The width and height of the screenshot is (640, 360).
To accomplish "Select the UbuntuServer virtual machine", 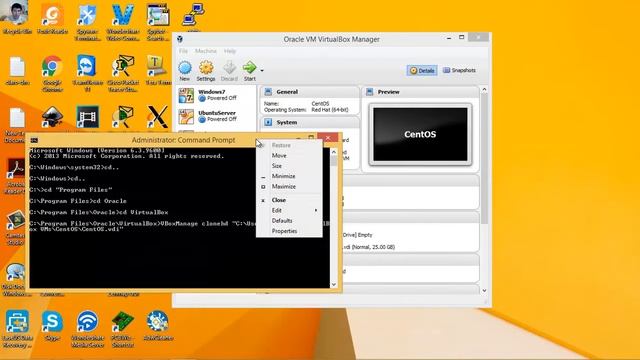I will click(216, 116).
